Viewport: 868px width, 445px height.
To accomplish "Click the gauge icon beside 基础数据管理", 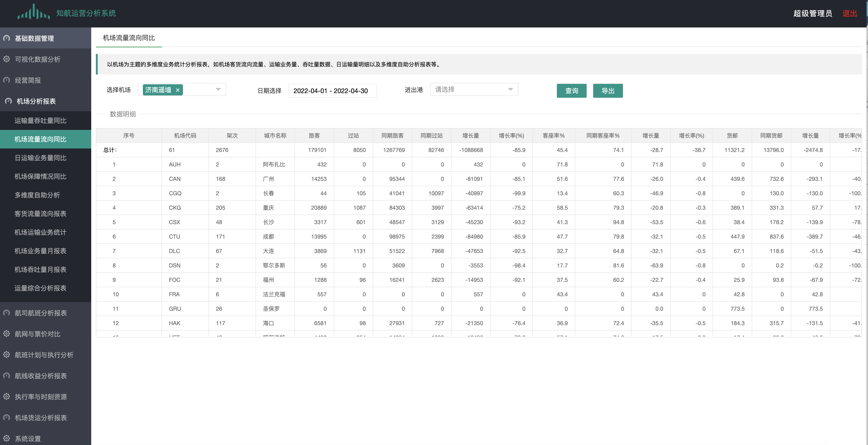I will click(x=7, y=38).
